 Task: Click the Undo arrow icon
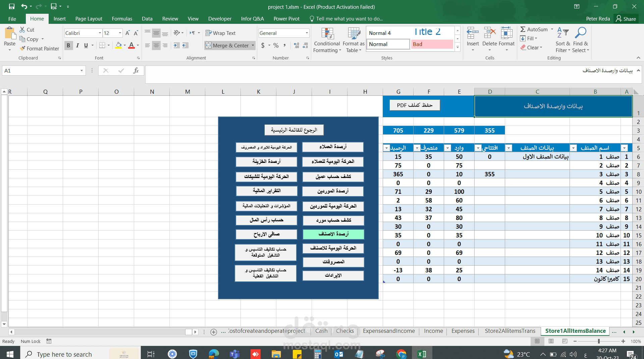[24, 6]
